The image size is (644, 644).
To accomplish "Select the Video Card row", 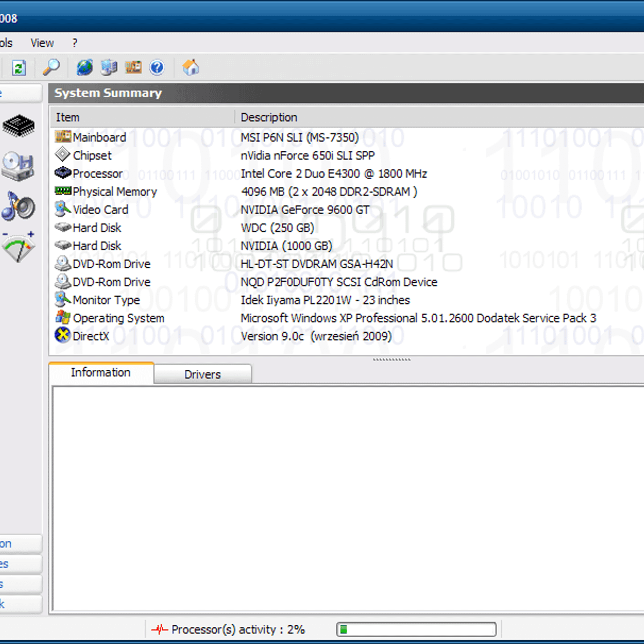I will [x=100, y=210].
